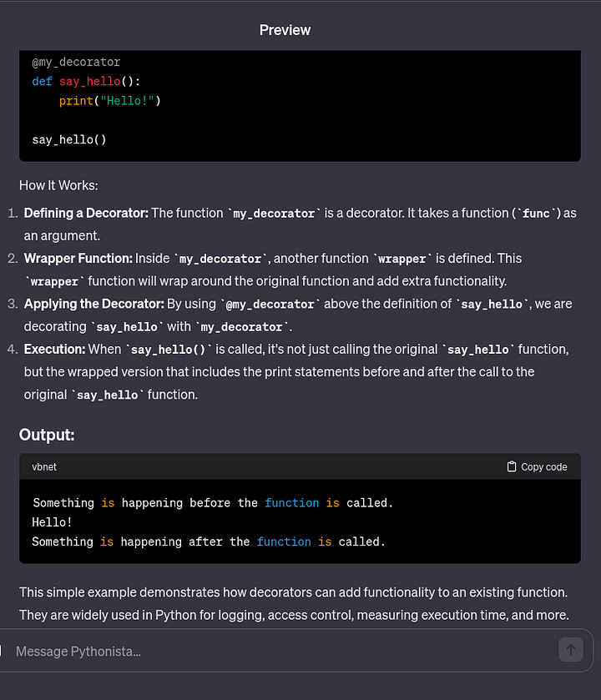Viewport: 601px width, 700px height.
Task: Click 'This simple example demonstrates' paragraph
Action: (294, 603)
